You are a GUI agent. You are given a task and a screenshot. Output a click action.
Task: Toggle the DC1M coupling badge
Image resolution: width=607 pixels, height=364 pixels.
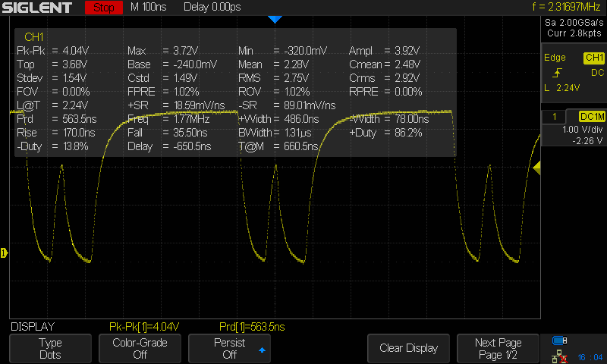pos(591,116)
